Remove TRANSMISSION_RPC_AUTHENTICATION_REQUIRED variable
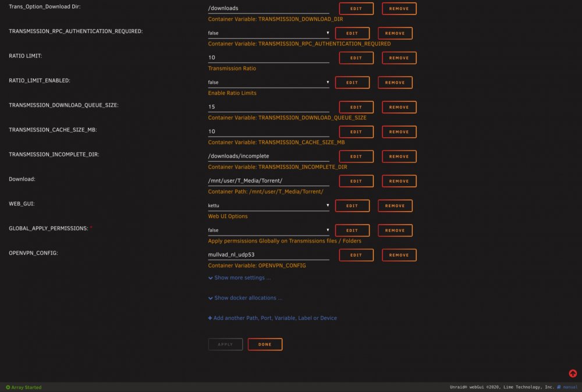The height and width of the screenshot is (392, 582). [x=395, y=33]
